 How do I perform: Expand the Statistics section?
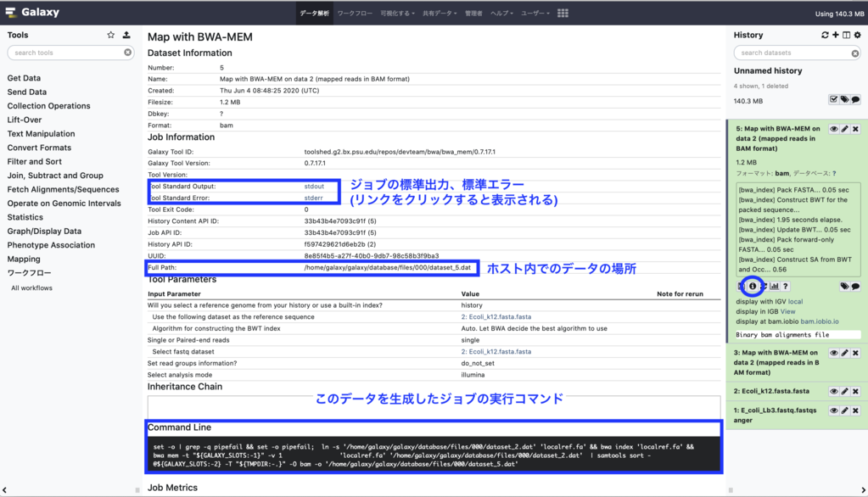click(25, 217)
